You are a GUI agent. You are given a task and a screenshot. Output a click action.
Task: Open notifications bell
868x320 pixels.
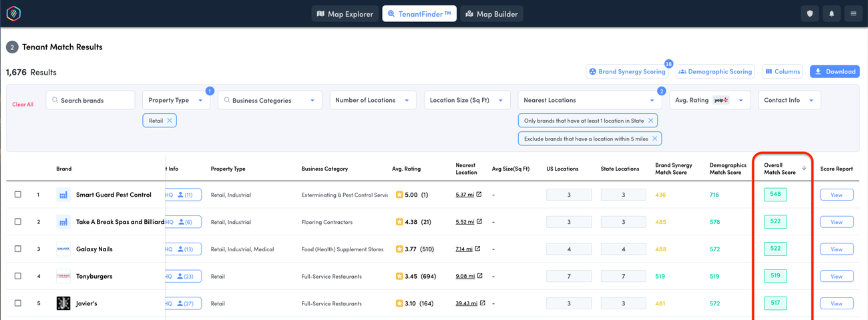click(831, 13)
